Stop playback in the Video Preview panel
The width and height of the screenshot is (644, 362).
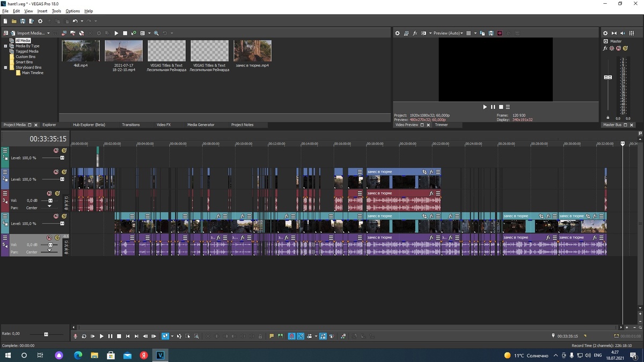(501, 107)
